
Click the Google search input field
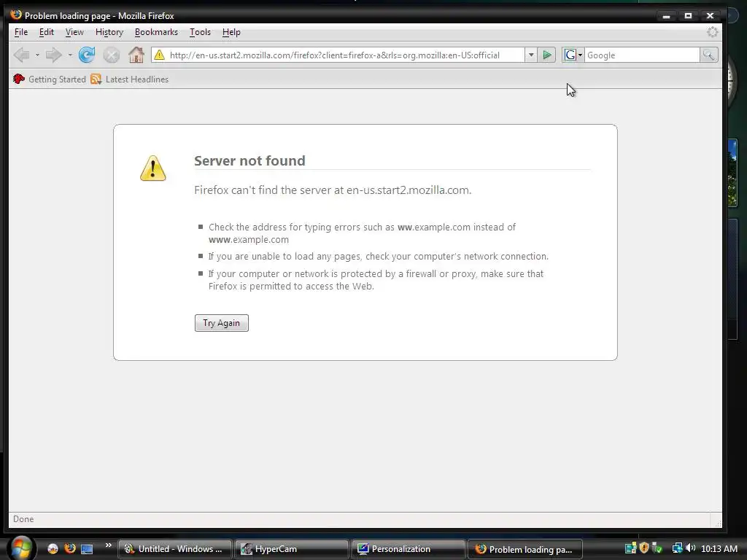click(642, 55)
